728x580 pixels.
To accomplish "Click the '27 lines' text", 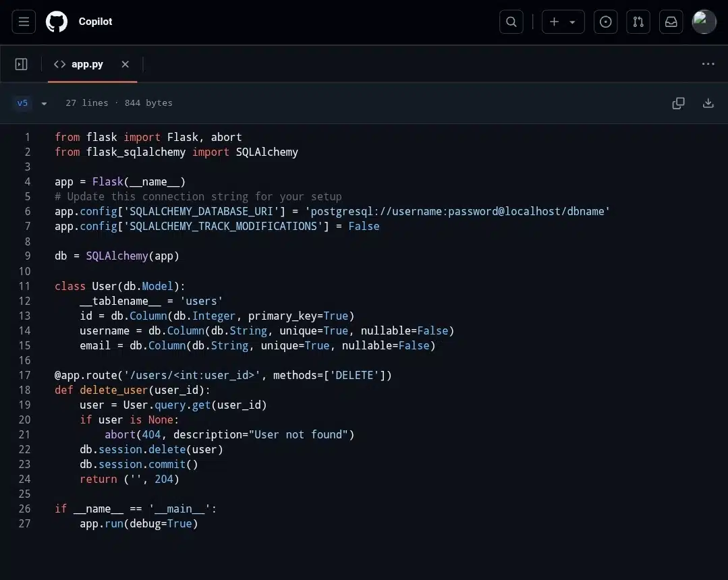I will (87, 103).
